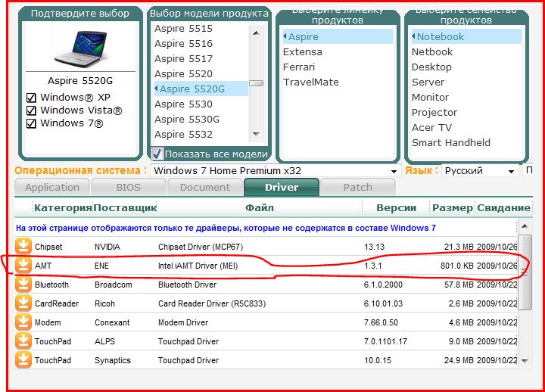The image size is (545, 392).
Task: Download the Ricoh Card Reader Driver
Action: (23, 303)
